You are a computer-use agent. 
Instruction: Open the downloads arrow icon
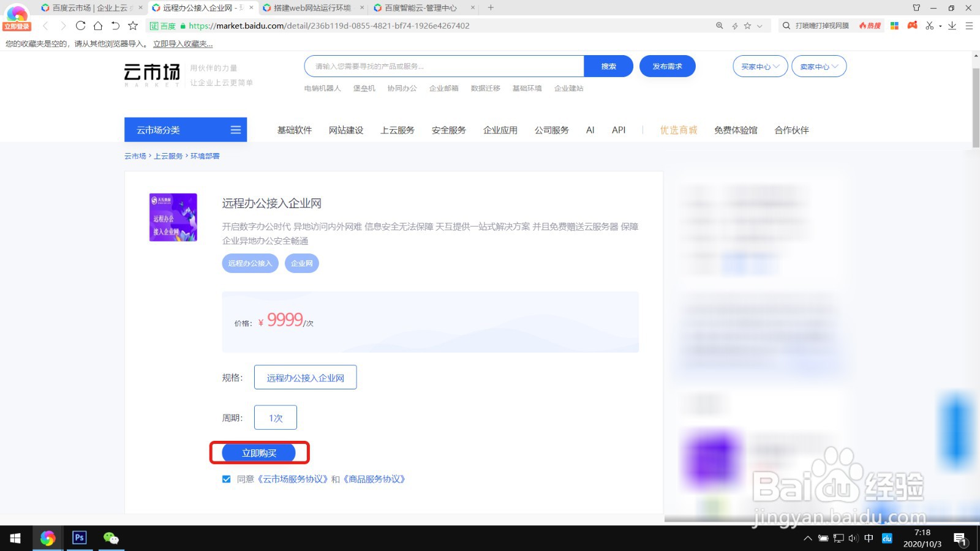pos(952,26)
